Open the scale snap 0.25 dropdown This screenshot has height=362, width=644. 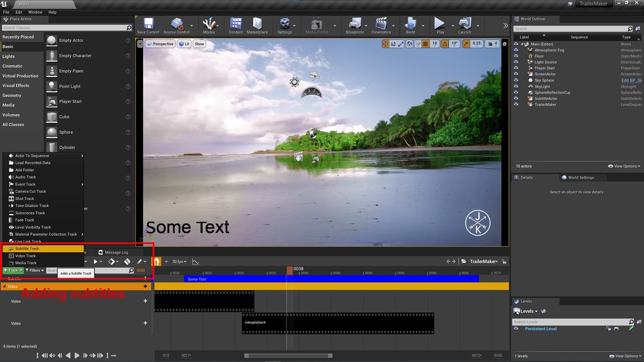coord(476,44)
